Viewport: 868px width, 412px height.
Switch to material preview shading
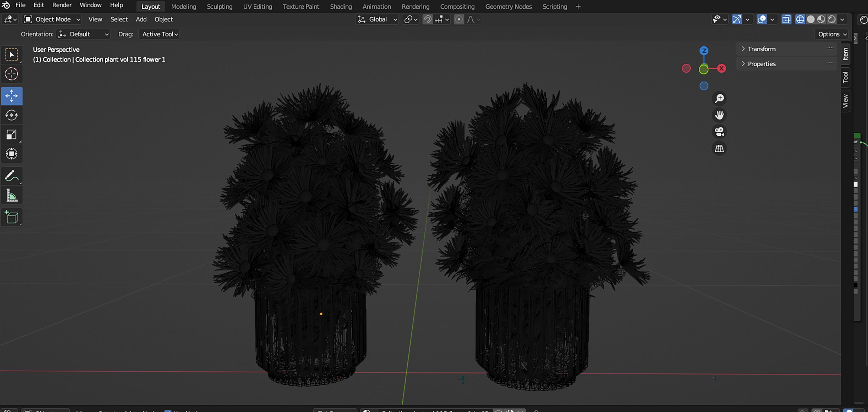821,19
